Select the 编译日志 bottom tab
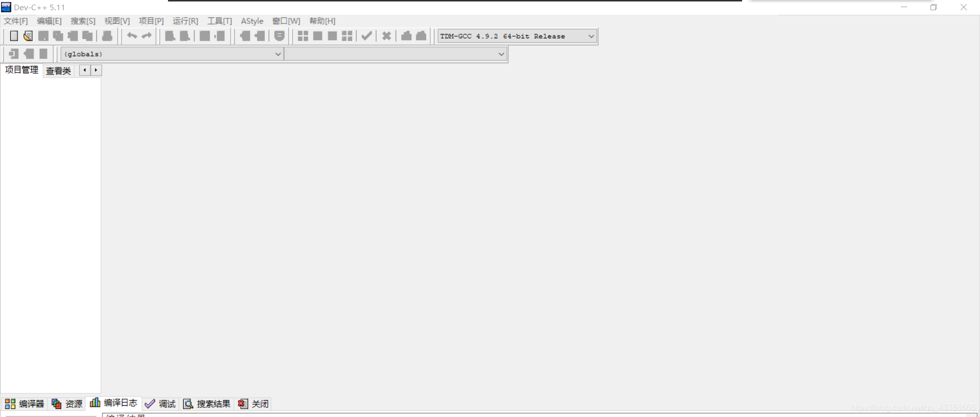This screenshot has height=417, width=980. [113, 403]
